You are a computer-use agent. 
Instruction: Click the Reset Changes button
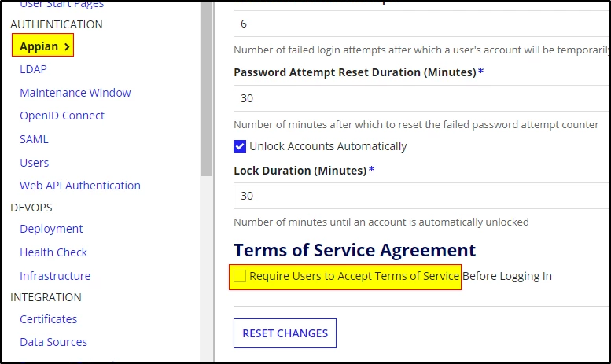(x=285, y=333)
